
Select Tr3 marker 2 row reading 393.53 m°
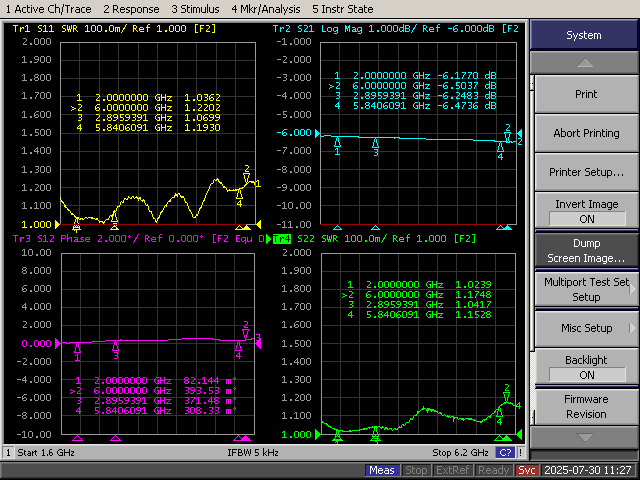tap(153, 391)
